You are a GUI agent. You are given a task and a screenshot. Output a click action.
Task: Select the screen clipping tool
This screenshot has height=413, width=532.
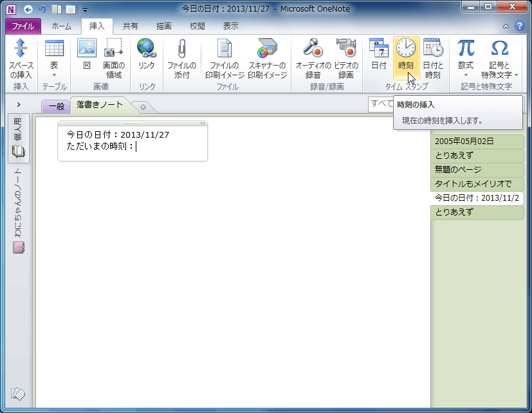click(114, 59)
